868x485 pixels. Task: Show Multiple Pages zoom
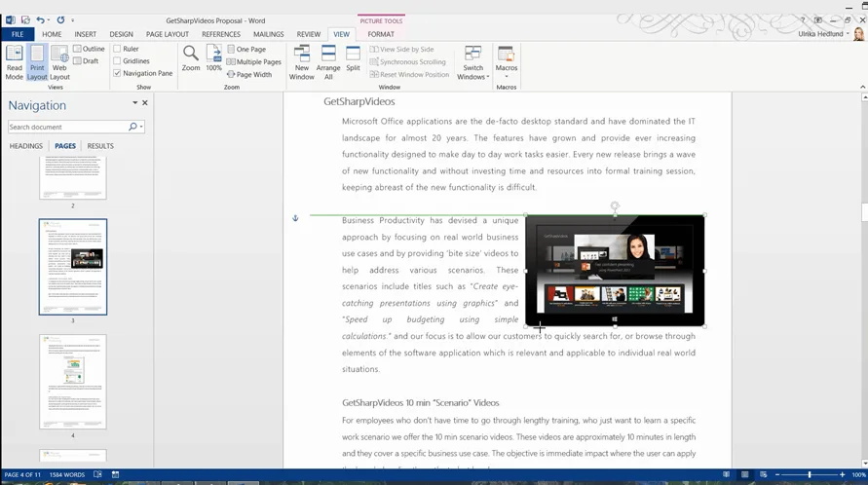tap(253, 62)
